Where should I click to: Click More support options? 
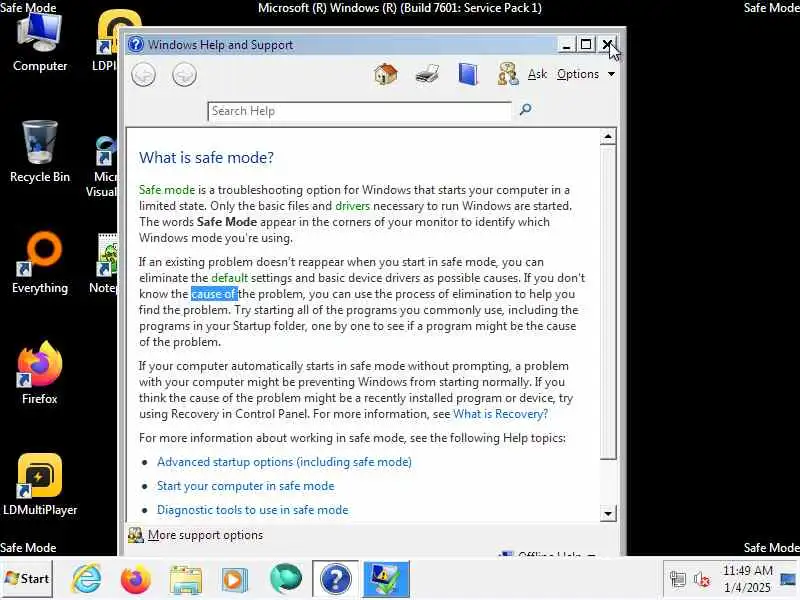pos(196,535)
